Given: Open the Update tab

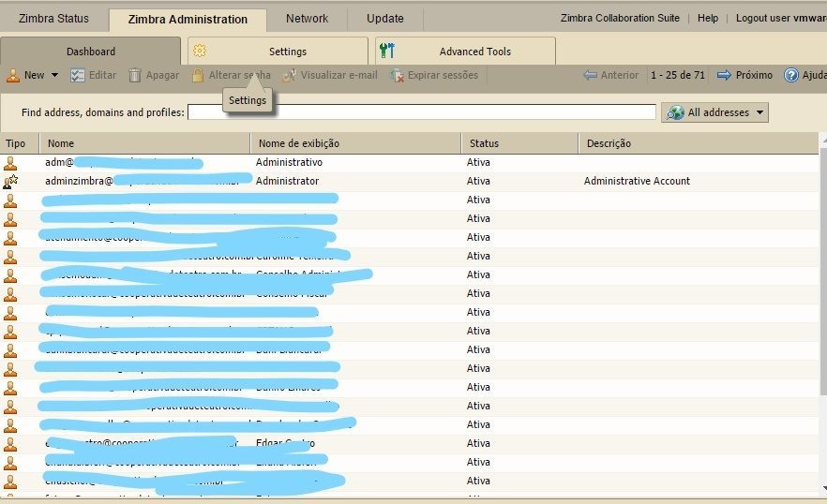Looking at the screenshot, I should pos(385,19).
